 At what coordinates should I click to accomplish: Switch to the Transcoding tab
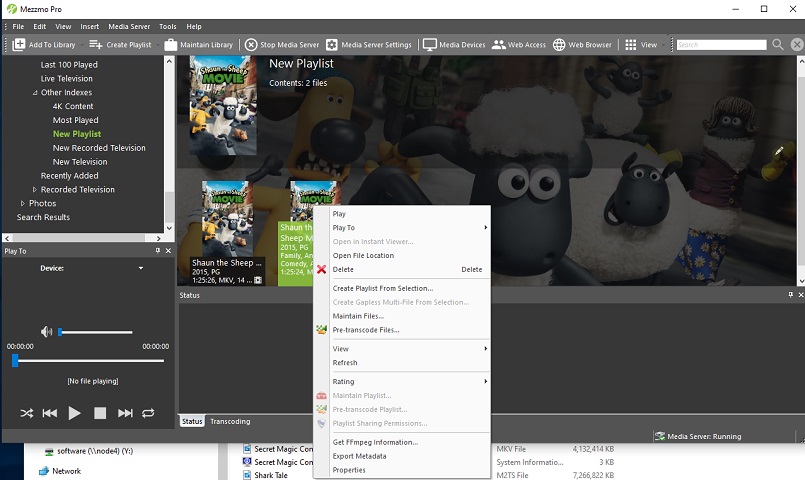point(230,421)
